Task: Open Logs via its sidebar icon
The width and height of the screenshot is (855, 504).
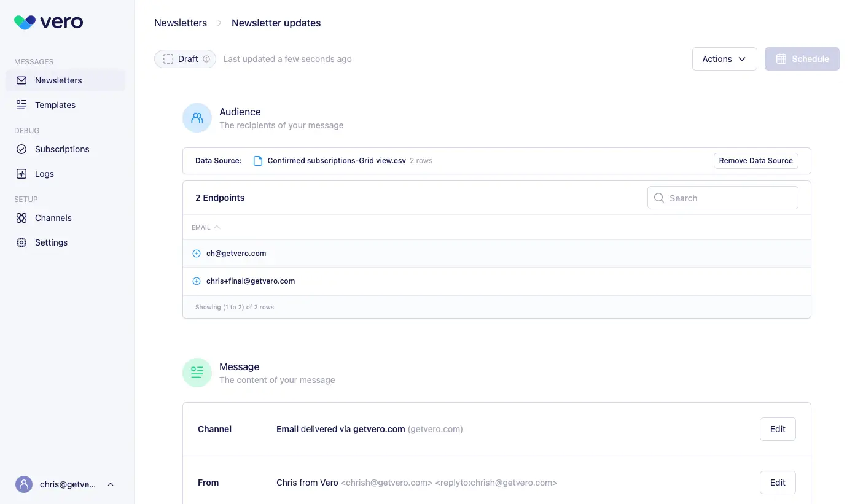Action: pyautogui.click(x=21, y=174)
